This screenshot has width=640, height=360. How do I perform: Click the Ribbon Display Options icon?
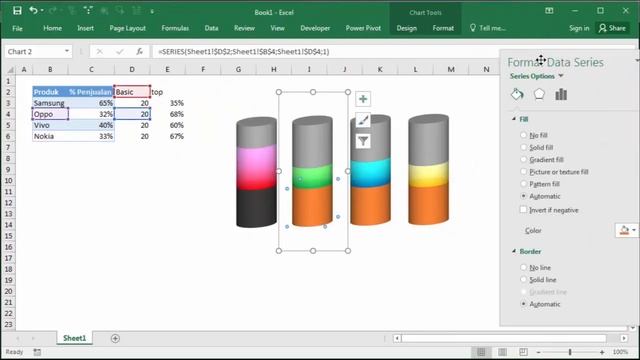549,11
